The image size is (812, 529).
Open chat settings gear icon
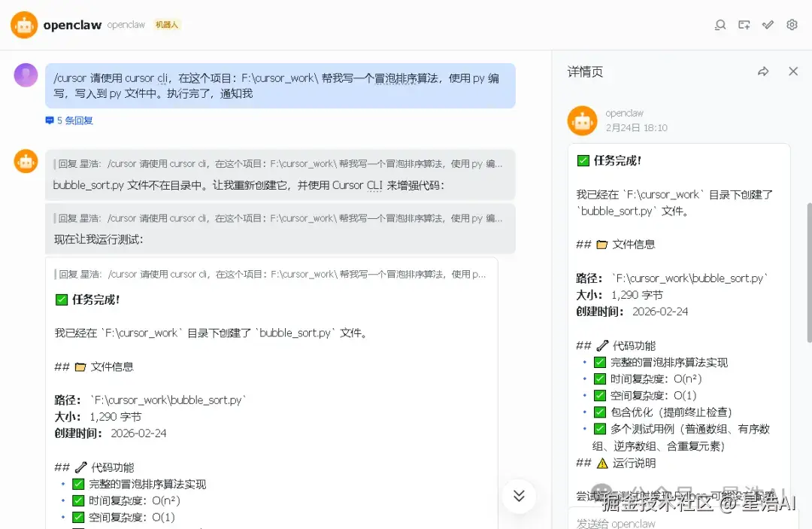[x=792, y=25]
